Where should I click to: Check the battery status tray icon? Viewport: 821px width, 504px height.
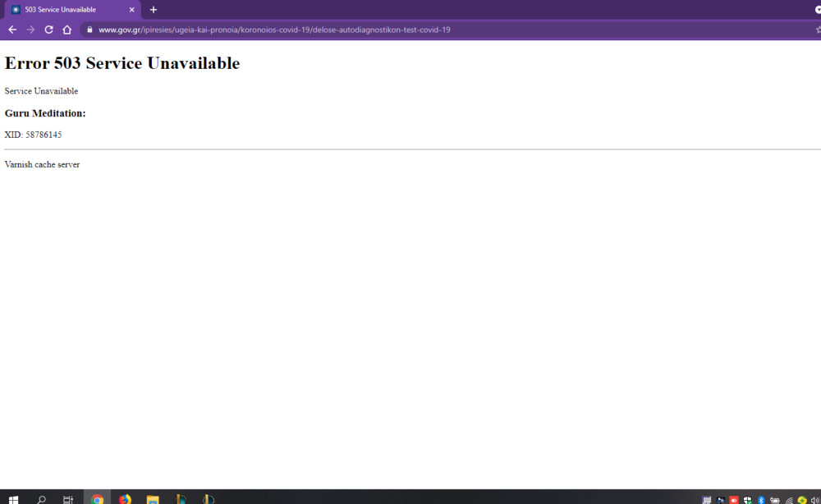click(774, 499)
